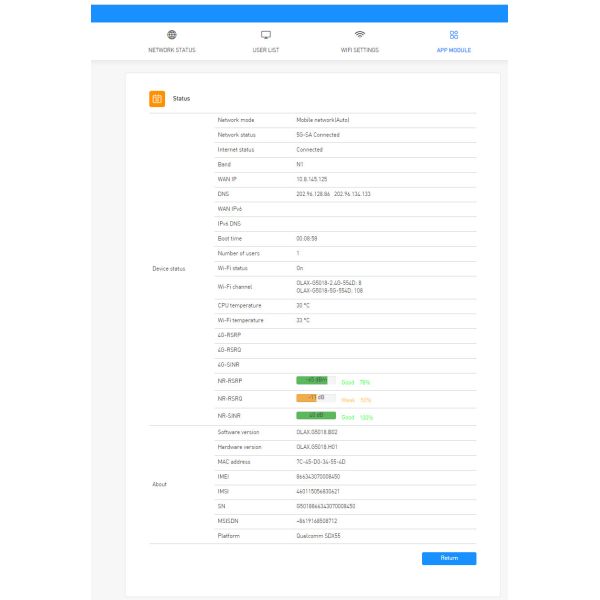Select the APP MODULE tab label
600x600 pixels.
(x=454, y=50)
